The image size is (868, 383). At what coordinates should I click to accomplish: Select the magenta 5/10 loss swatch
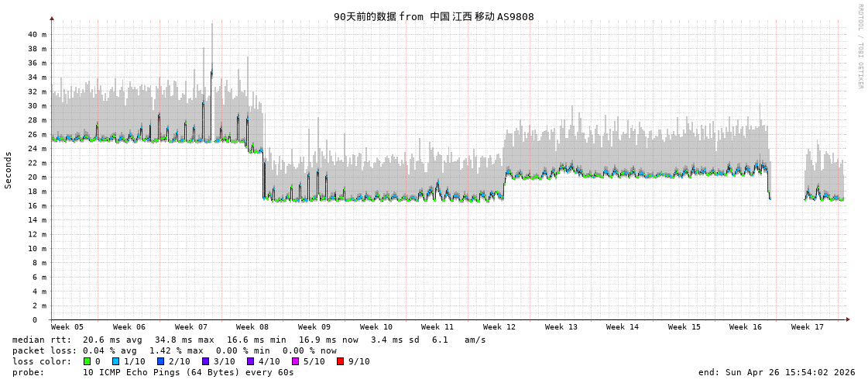click(295, 361)
